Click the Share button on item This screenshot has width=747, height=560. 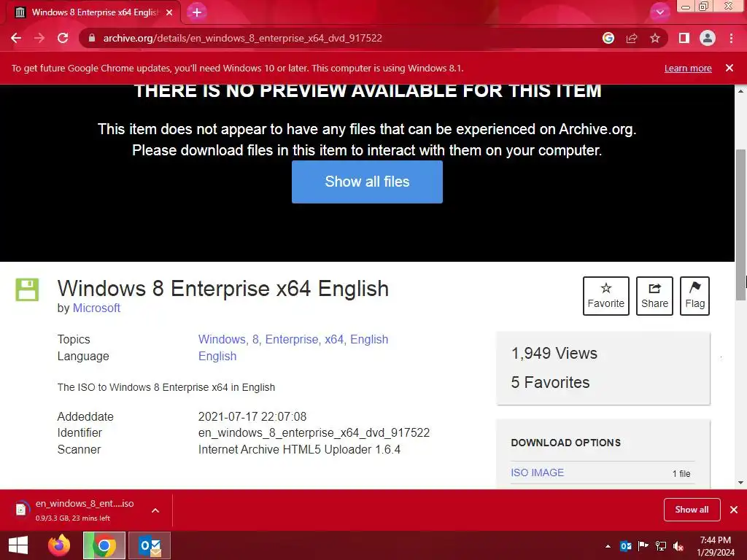(654, 296)
